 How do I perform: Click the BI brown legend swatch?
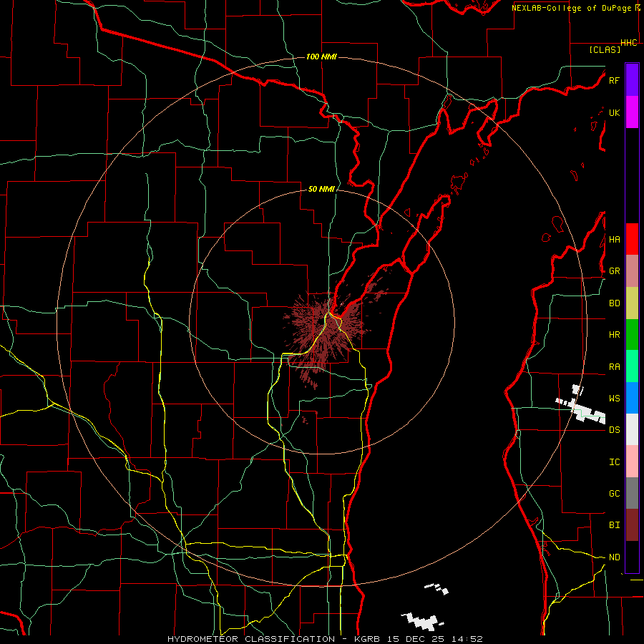632,525
